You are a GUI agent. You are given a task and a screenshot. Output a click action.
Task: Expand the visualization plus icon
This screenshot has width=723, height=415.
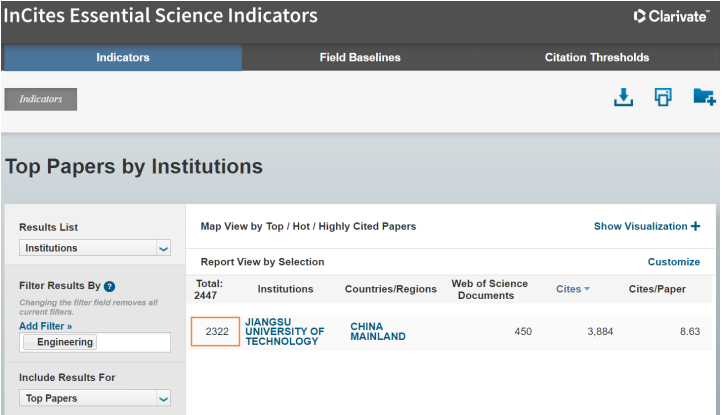tap(695, 226)
